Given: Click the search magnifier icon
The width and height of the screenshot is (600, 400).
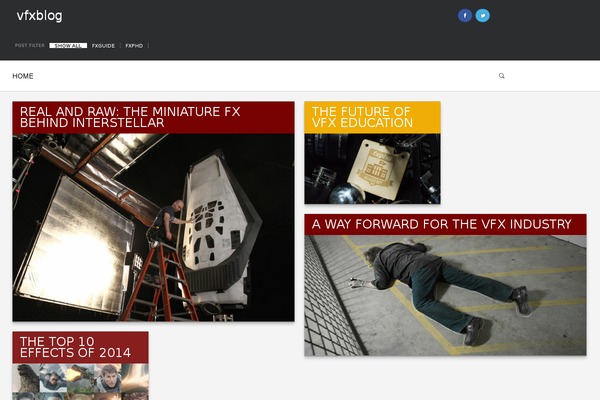Looking at the screenshot, I should pos(501,76).
